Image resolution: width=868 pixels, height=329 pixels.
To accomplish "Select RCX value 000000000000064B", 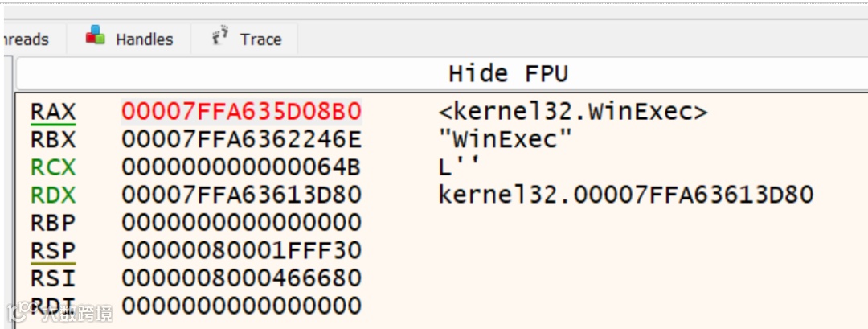I will tap(241, 167).
